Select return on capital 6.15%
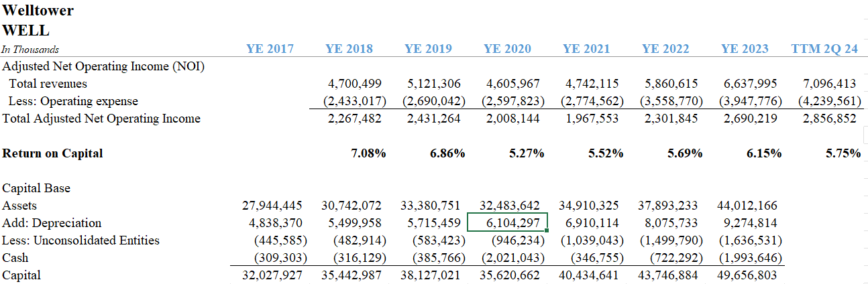The image size is (868, 284). click(764, 153)
